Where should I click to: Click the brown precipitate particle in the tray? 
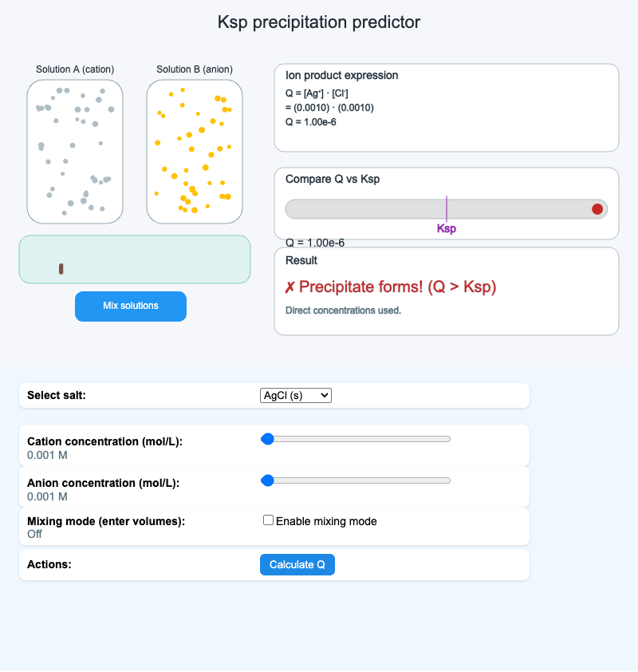coord(61,269)
